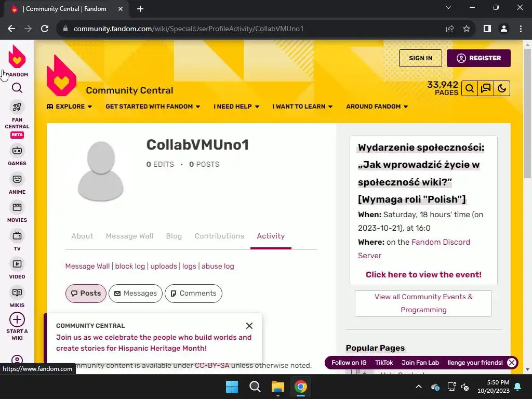
Task: Open the Hispanic Heritage Month announcement link
Action: tap(154, 343)
